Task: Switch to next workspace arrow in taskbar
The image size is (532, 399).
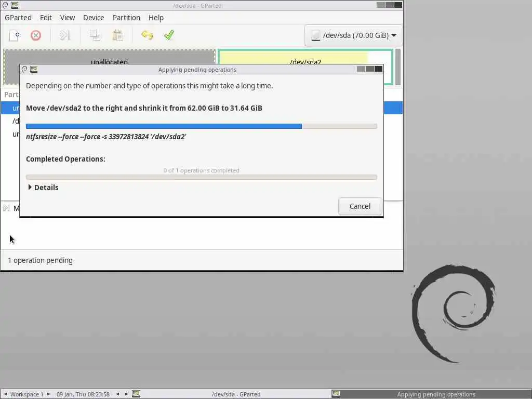Action: click(48, 394)
